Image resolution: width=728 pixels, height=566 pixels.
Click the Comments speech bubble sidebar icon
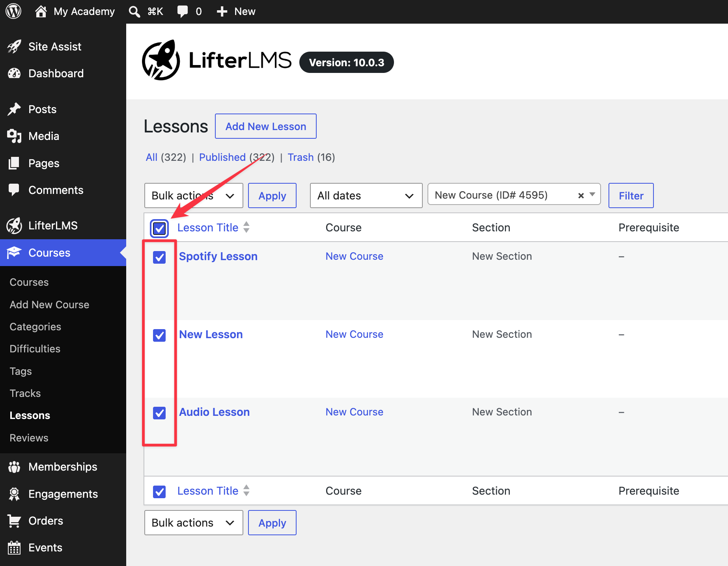[14, 190]
